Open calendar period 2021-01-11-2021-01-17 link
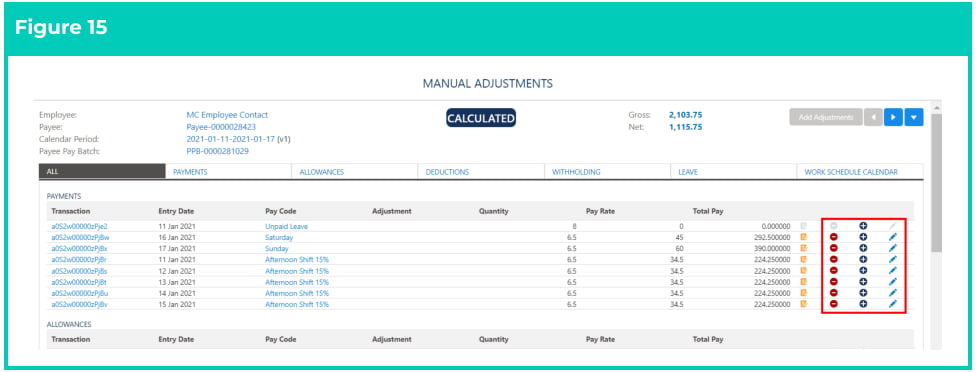The height and width of the screenshot is (372, 976). 230,139
